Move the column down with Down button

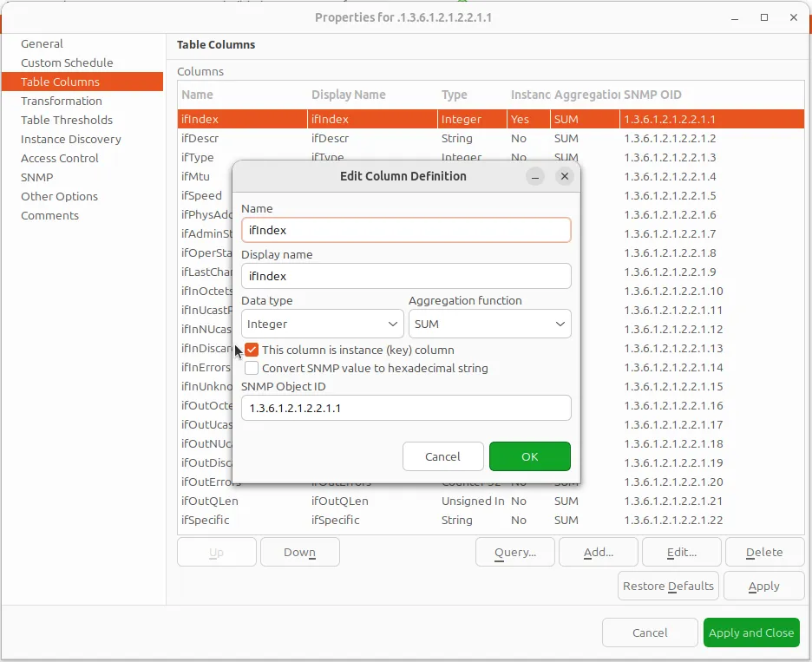299,552
